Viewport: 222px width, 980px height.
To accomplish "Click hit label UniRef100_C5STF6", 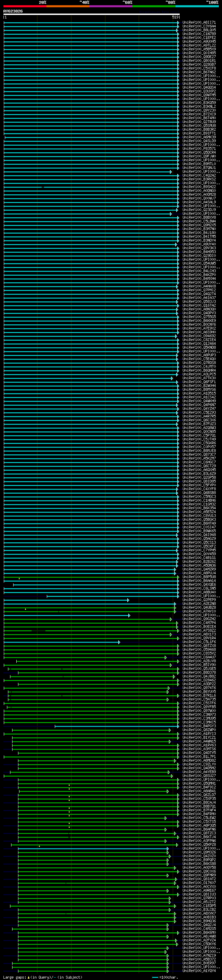I will (x=199, y=703).
